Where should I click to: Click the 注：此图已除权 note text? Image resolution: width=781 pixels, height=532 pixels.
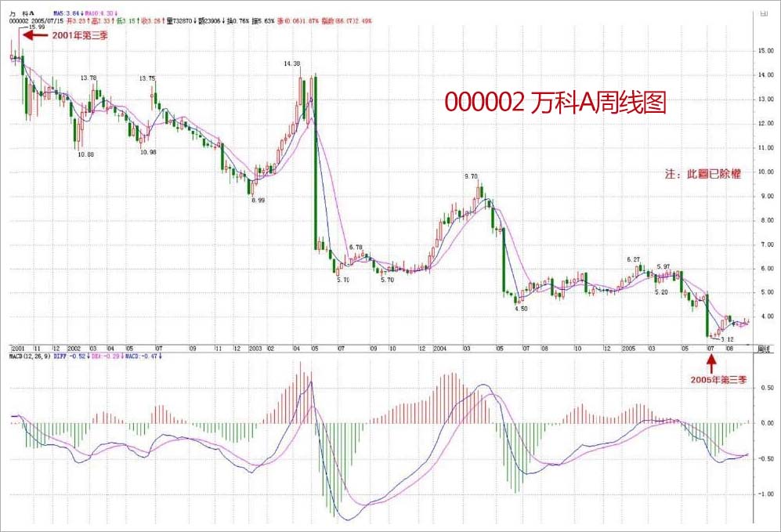[x=702, y=176]
